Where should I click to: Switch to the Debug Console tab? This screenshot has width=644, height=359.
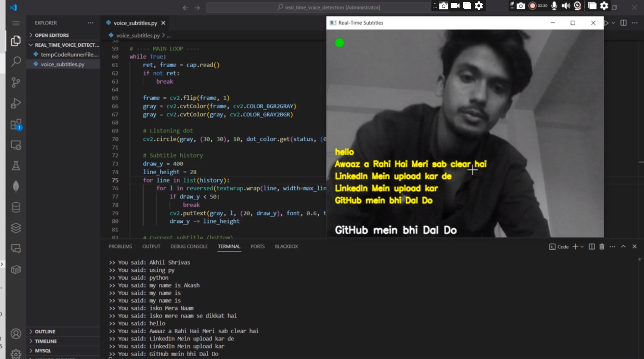coord(189,246)
